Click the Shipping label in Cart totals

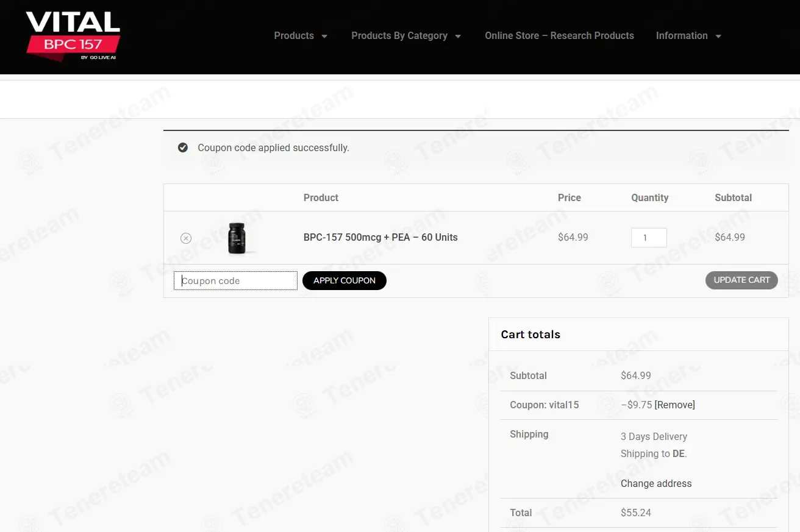(529, 434)
